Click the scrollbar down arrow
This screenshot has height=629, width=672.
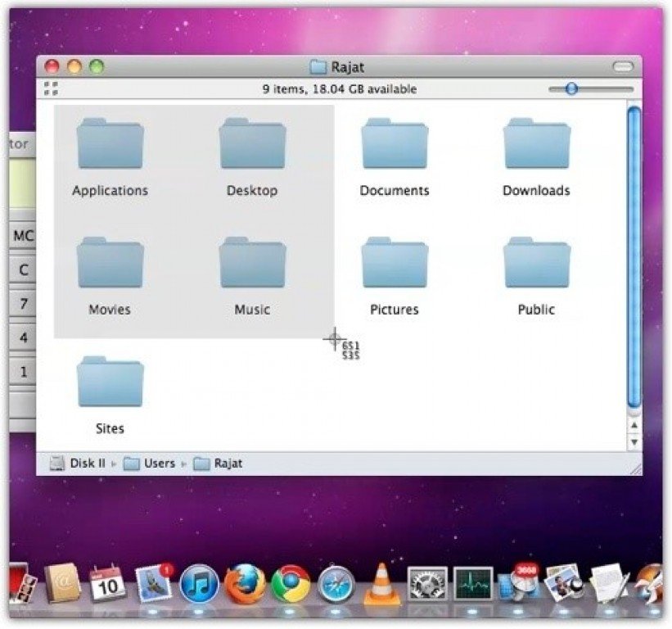tap(633, 442)
